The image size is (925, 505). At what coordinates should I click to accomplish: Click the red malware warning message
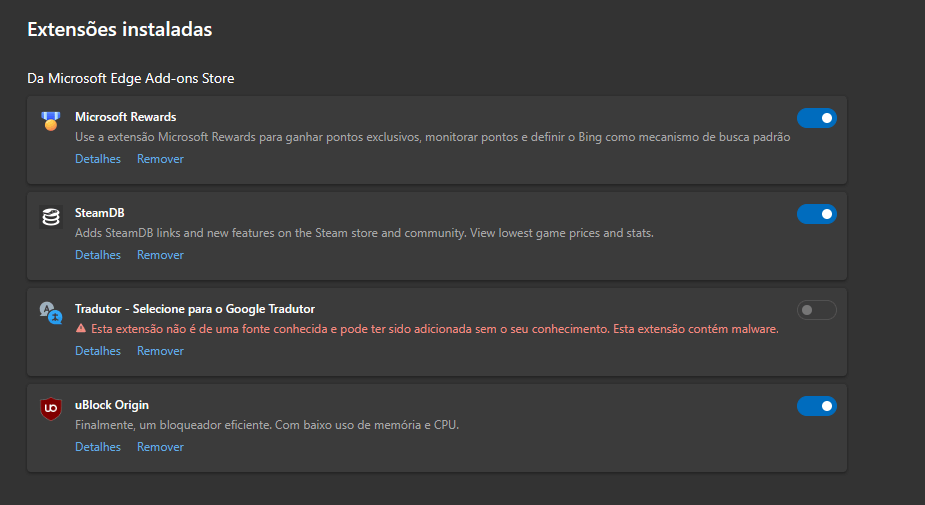pos(435,329)
